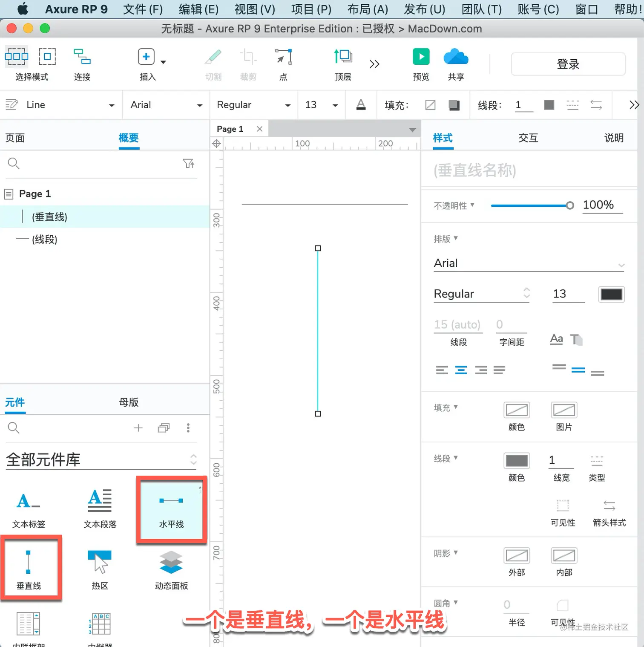Image resolution: width=644 pixels, height=647 pixels.
Task: Click the outline search icon
Action: tap(14, 163)
